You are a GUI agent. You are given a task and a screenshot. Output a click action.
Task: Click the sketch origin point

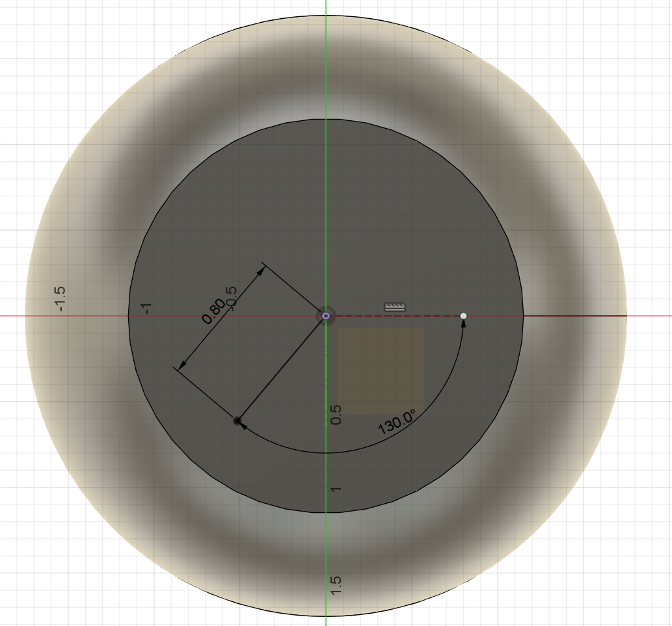pyautogui.click(x=326, y=316)
